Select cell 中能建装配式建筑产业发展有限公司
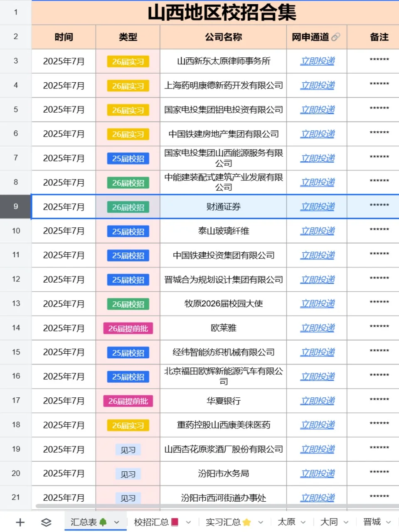 tap(223, 182)
